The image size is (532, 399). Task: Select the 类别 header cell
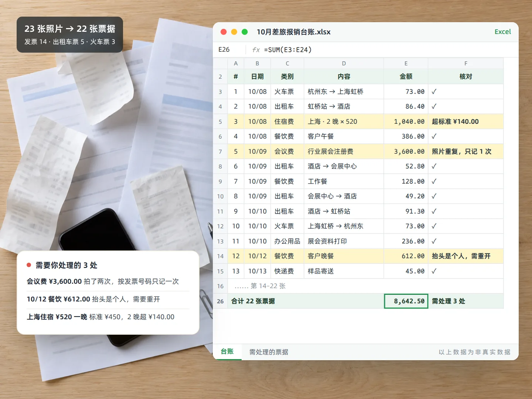[287, 76]
